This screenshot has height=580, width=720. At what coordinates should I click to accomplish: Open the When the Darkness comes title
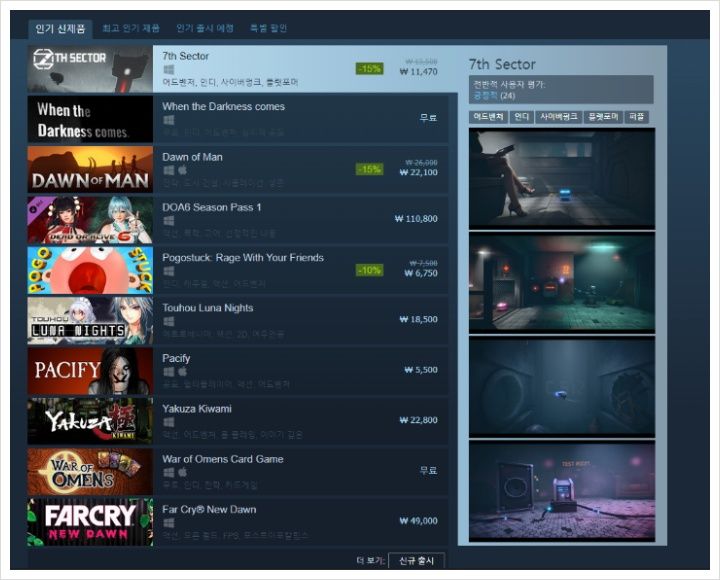tap(224, 107)
